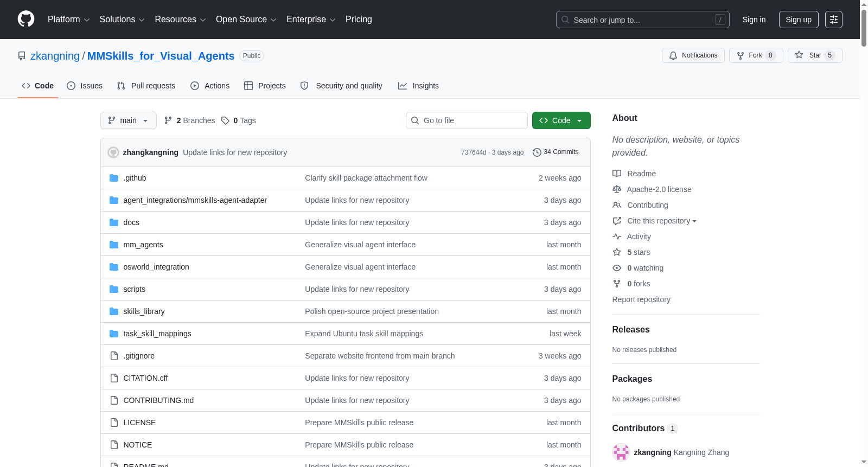Open the Actions tab
The image size is (868, 467).
click(x=210, y=86)
